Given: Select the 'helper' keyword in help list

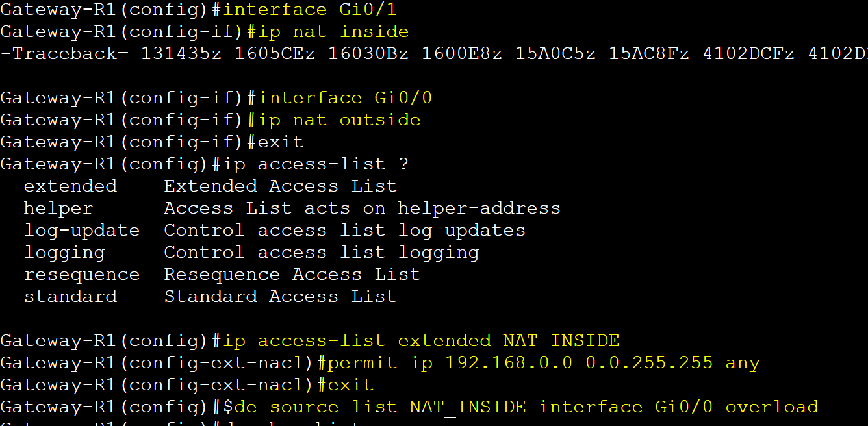Looking at the screenshot, I should coord(58,208).
